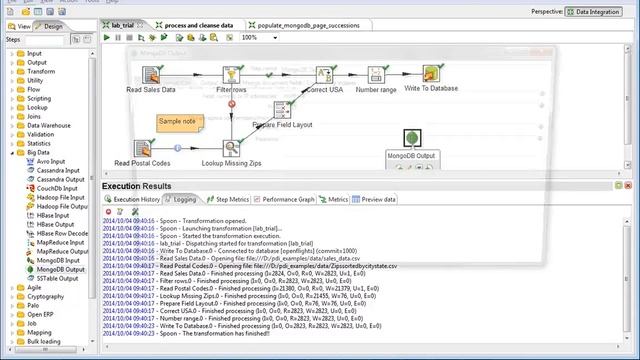Expand the Lookup steps folder

12,107
